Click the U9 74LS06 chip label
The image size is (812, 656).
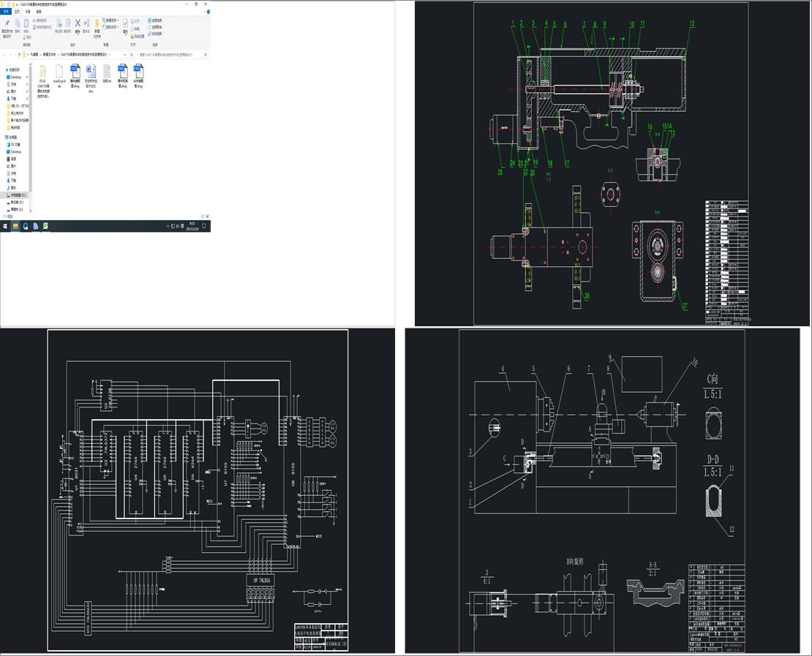click(261, 581)
